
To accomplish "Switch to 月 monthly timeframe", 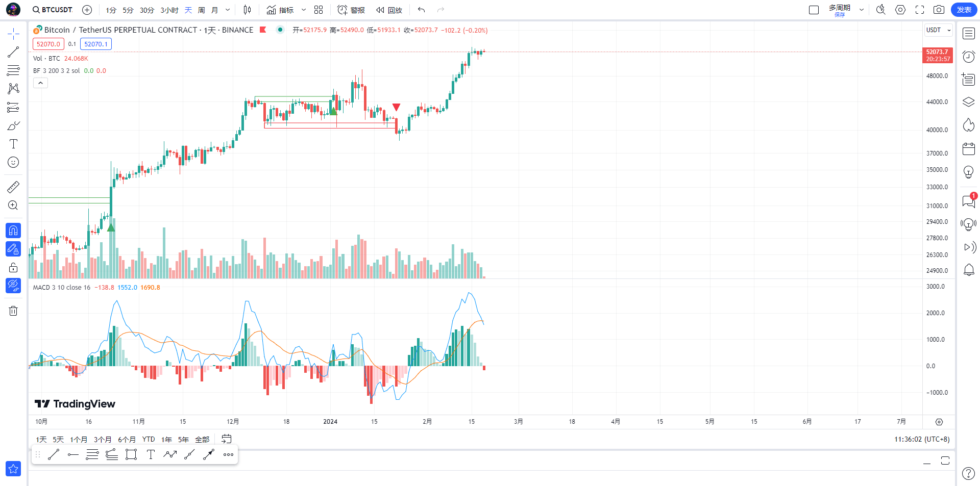I will pyautogui.click(x=214, y=10).
